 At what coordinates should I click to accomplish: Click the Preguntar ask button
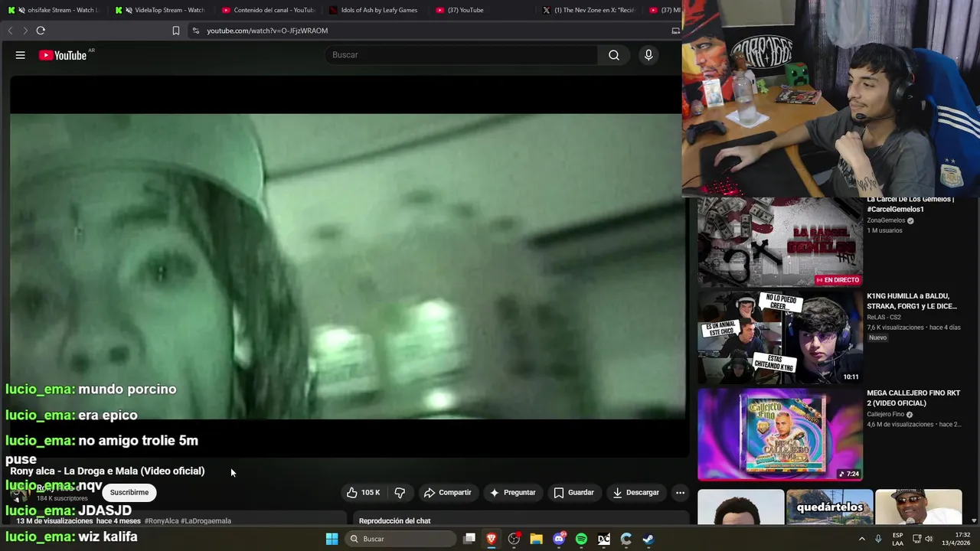512,493
